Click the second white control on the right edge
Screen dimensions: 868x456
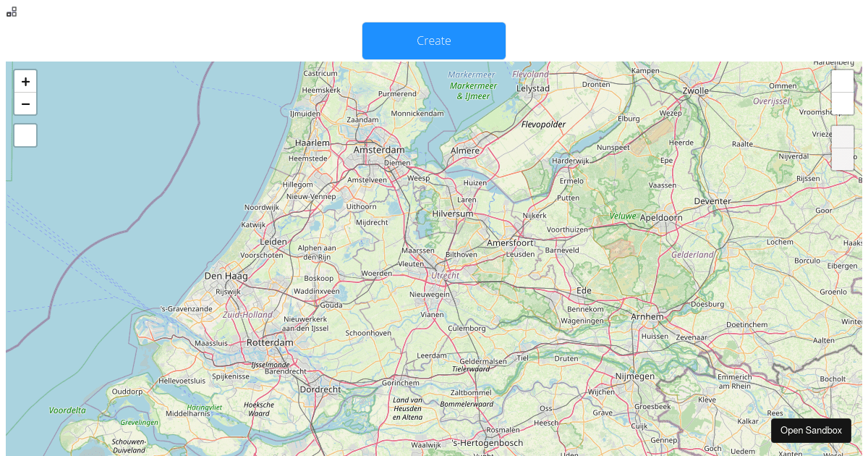843,104
